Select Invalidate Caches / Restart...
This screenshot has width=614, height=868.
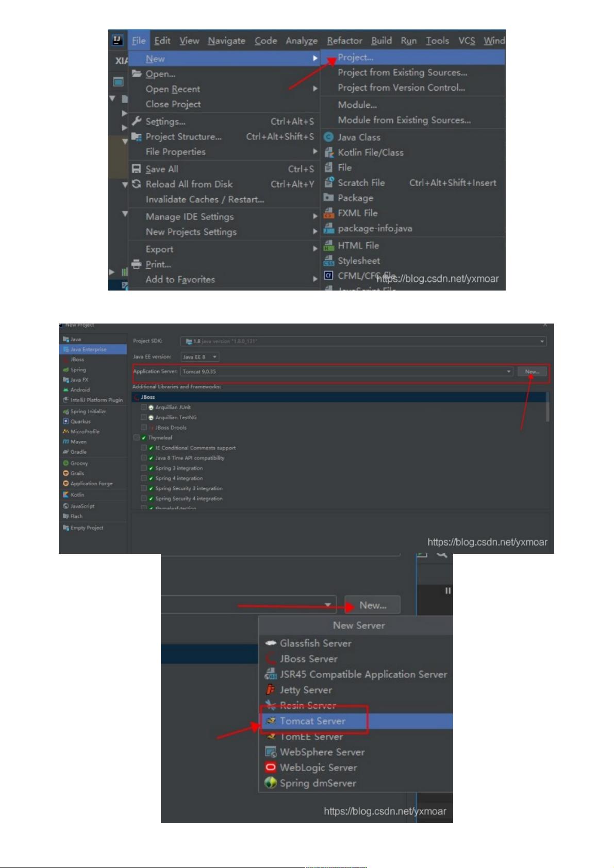point(223,199)
